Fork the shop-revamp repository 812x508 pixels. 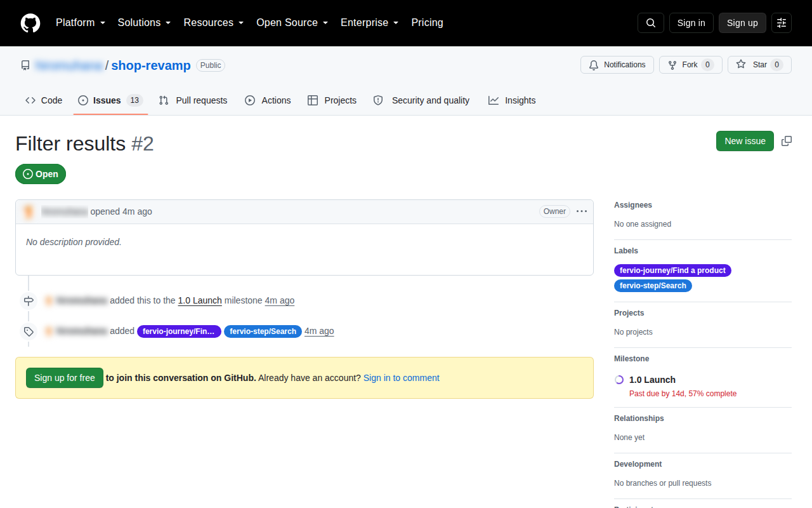(691, 65)
